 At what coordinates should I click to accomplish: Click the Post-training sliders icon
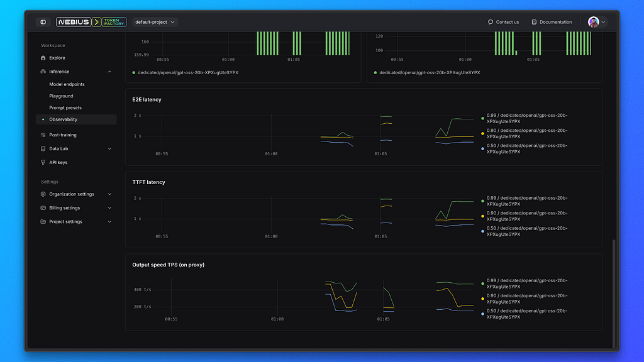pos(43,135)
